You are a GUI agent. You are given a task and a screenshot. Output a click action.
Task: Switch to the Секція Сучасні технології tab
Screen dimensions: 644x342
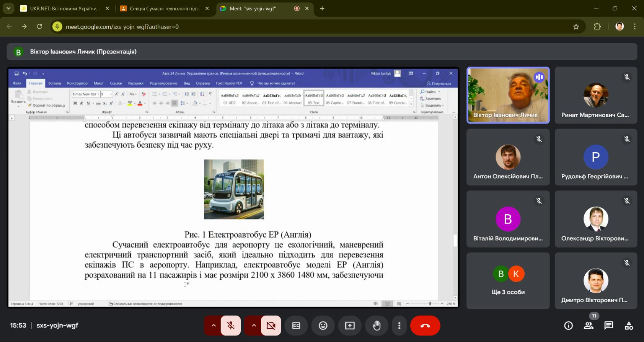164,8
